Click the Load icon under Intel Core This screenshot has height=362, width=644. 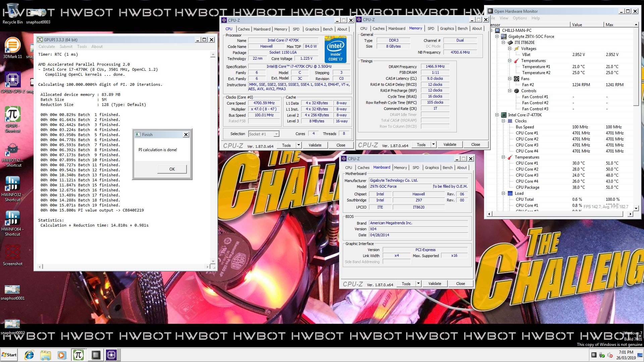pos(510,193)
